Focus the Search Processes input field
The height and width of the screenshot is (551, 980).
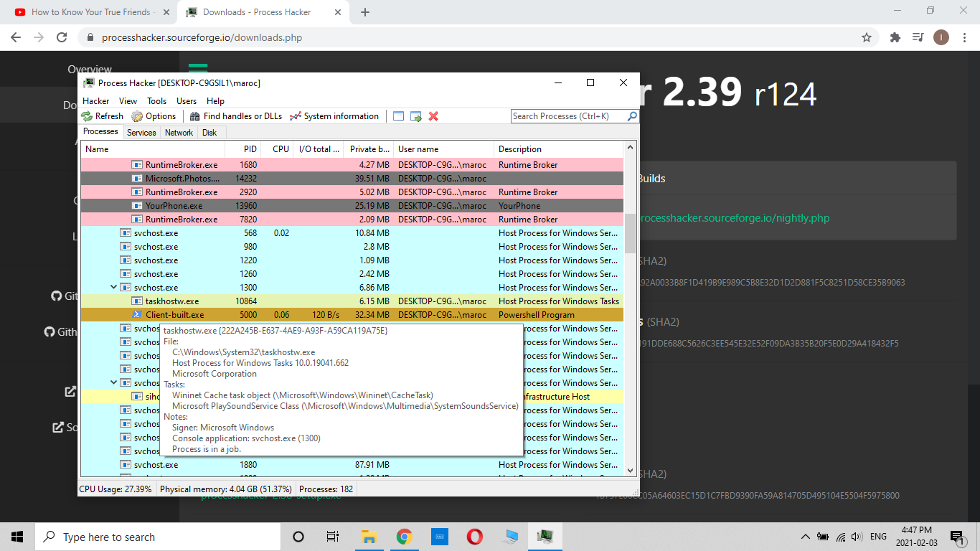point(569,116)
